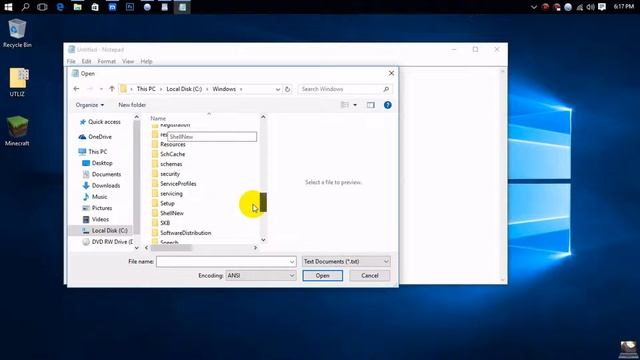This screenshot has height=360, width=640.
Task: Click the file list horizontal scrollbar thumb
Action: coord(171,247)
